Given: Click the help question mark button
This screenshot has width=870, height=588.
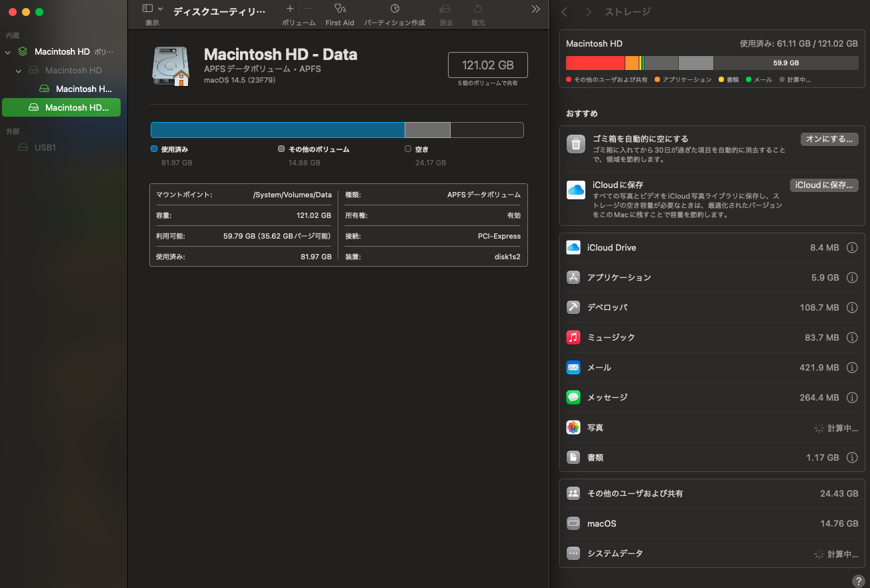Looking at the screenshot, I should 859,581.
